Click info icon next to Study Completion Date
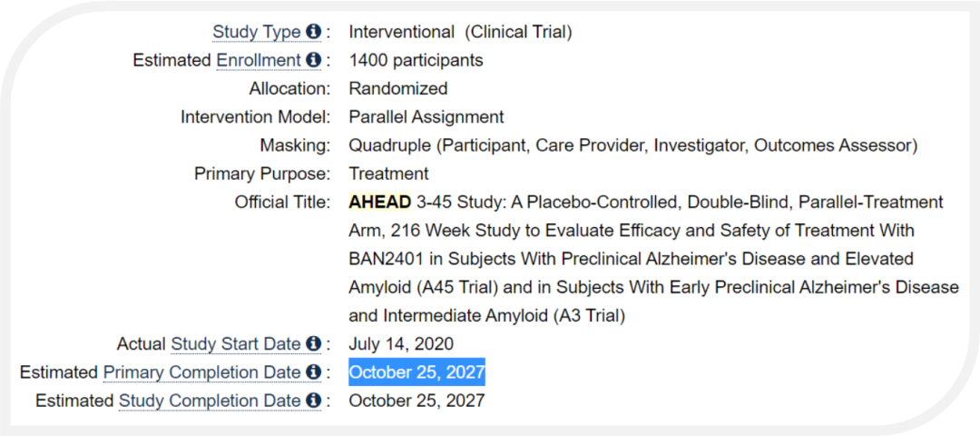The image size is (980, 436). (x=314, y=401)
